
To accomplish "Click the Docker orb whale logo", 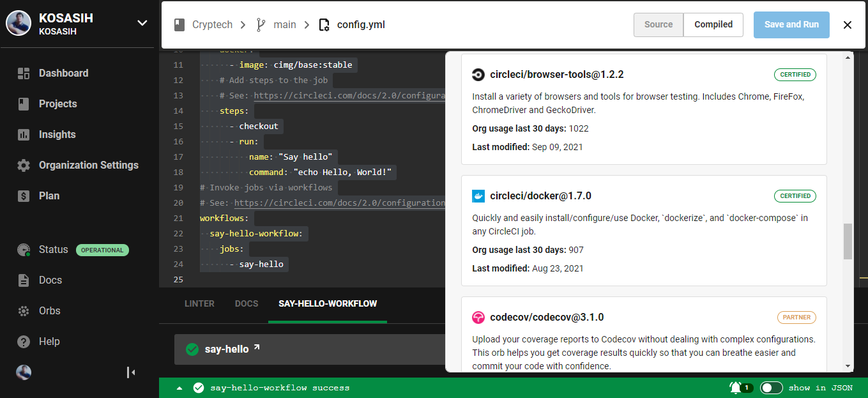I will click(x=478, y=196).
